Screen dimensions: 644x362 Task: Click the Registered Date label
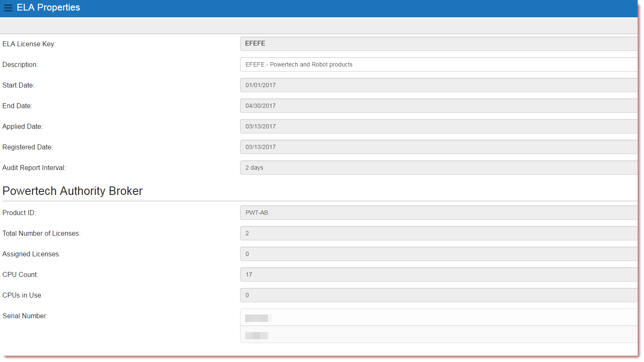coord(28,147)
